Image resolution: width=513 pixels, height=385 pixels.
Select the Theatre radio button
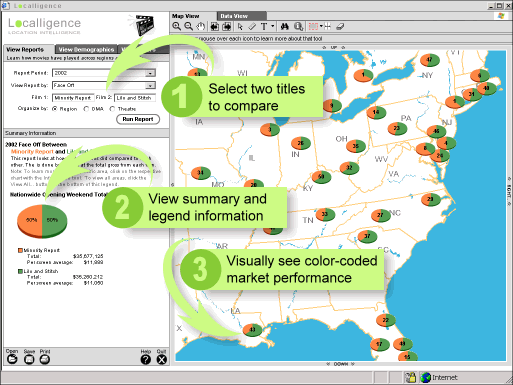[112, 109]
